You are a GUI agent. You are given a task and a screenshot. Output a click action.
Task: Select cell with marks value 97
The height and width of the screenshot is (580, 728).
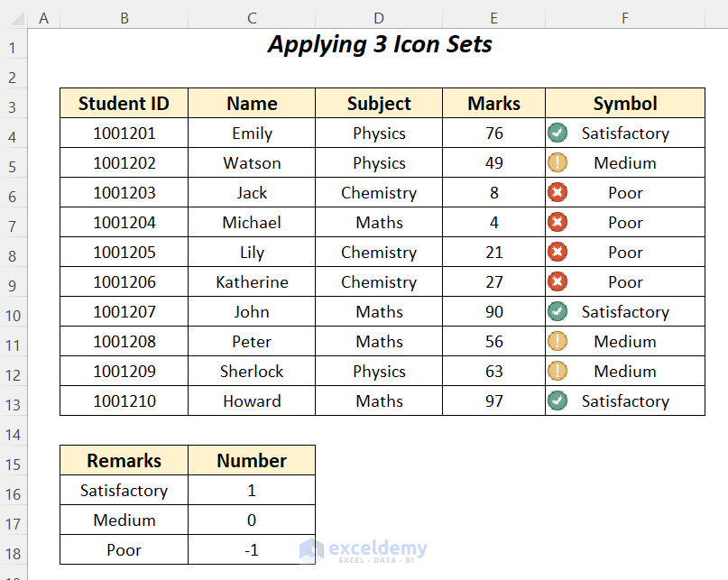tap(493, 400)
